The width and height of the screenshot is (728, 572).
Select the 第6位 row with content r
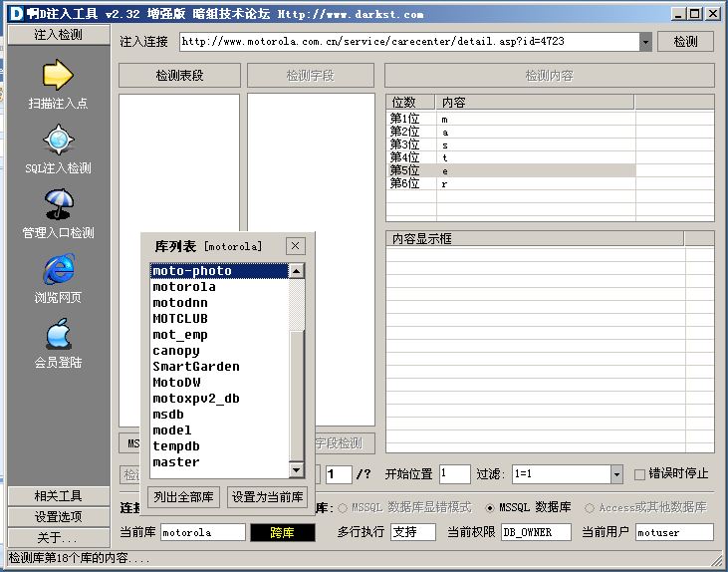(x=511, y=183)
